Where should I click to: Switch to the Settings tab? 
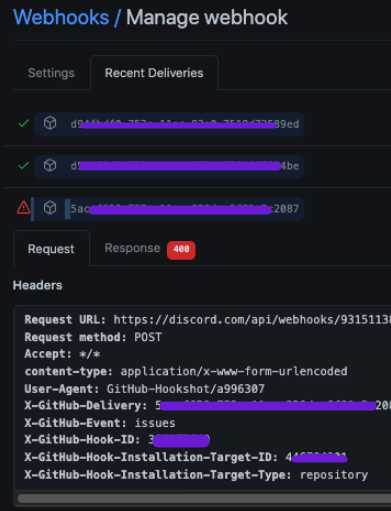51,73
